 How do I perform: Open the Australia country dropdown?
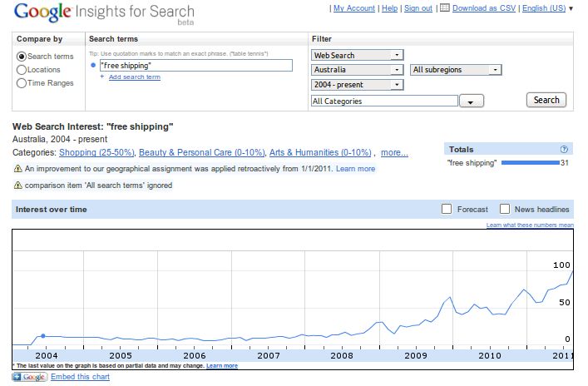coord(357,70)
